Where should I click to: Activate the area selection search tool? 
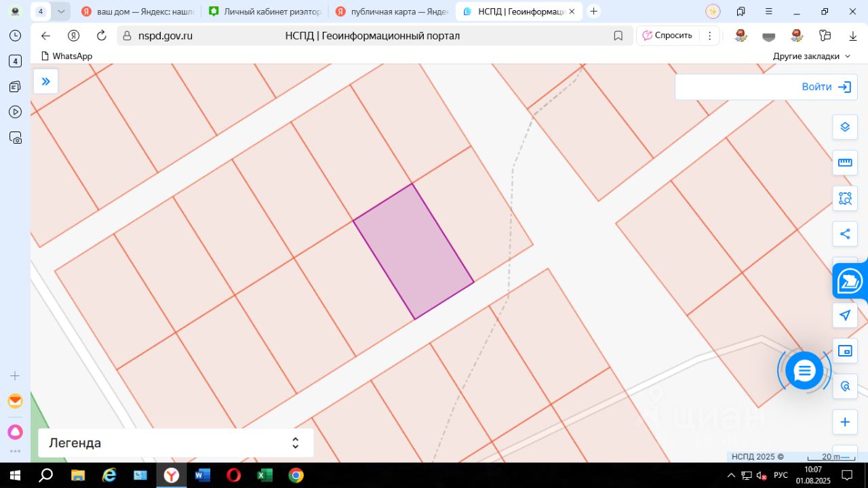coord(845,199)
